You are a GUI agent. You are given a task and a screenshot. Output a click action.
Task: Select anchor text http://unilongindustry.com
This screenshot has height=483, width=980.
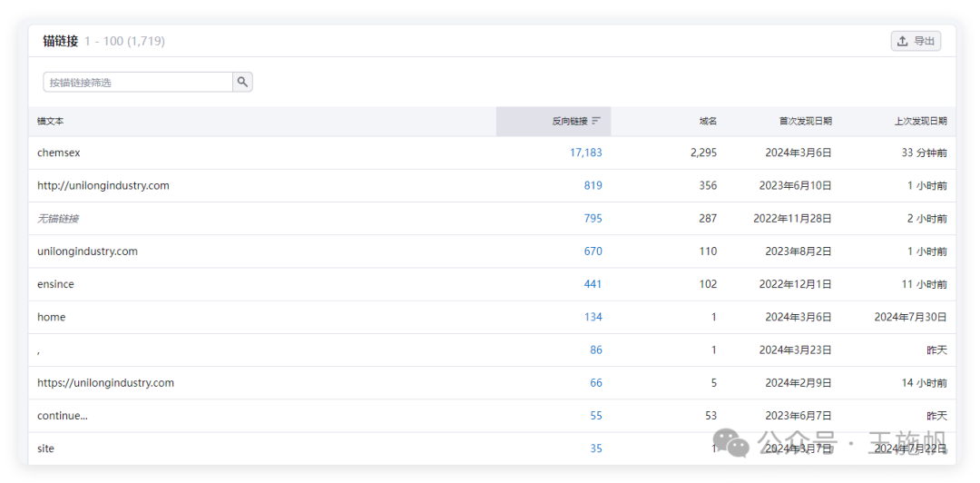point(103,186)
